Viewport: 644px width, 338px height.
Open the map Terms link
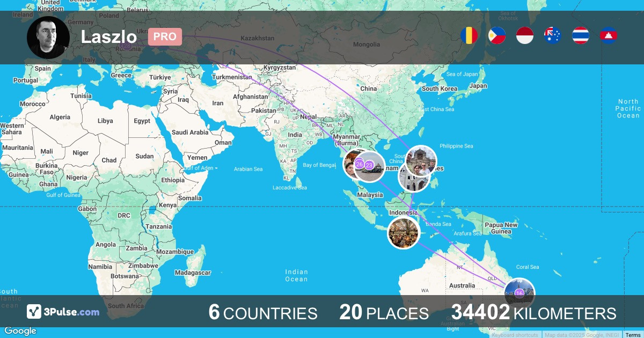(633, 335)
